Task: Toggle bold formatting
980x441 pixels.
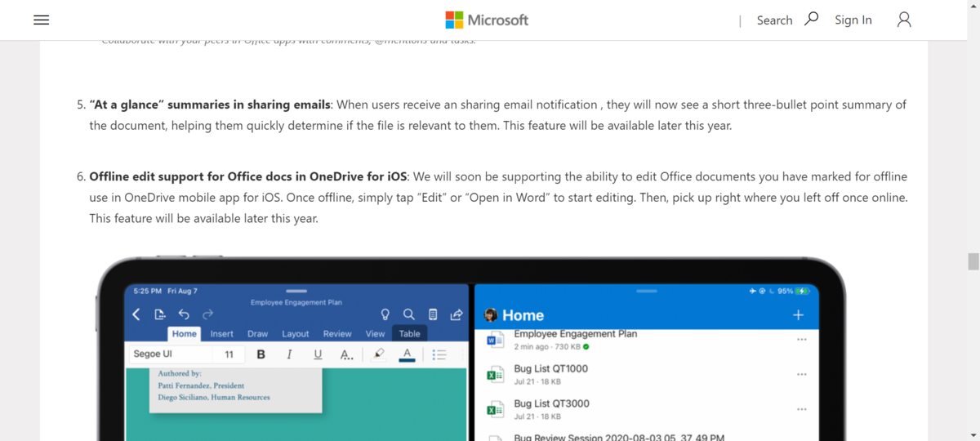Action: pos(261,354)
